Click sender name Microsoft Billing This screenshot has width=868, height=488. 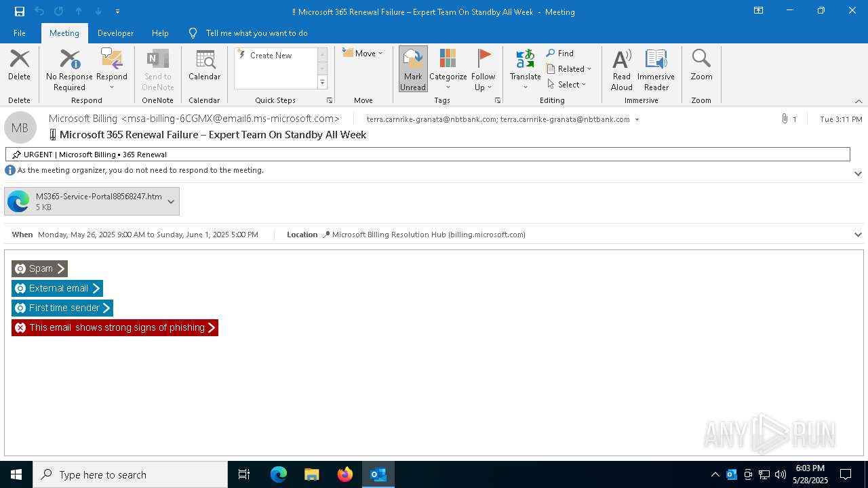83,119
